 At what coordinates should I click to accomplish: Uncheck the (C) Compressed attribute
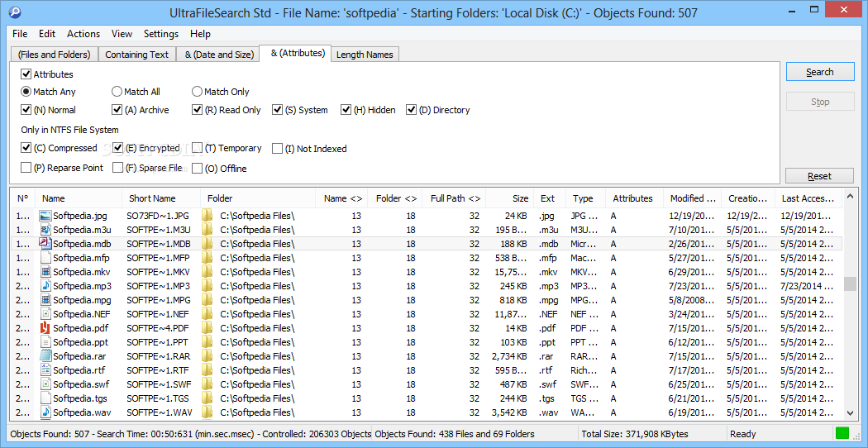tap(26, 148)
